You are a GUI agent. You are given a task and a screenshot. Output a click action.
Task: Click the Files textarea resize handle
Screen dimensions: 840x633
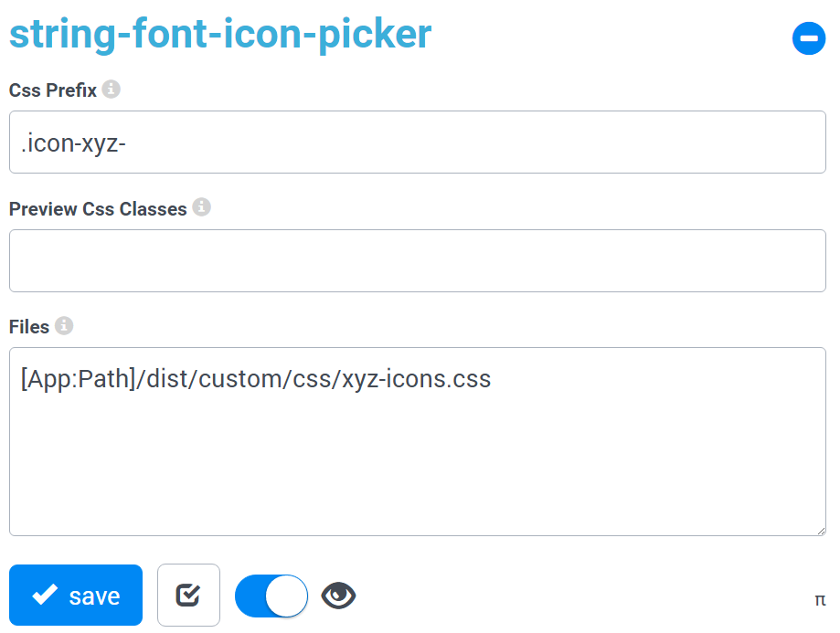(x=820, y=530)
